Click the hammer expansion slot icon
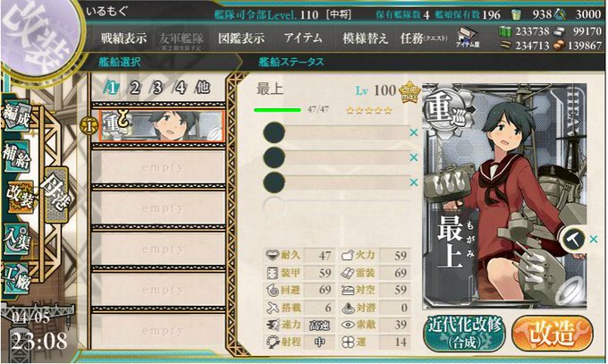This screenshot has width=608, height=364. [574, 240]
